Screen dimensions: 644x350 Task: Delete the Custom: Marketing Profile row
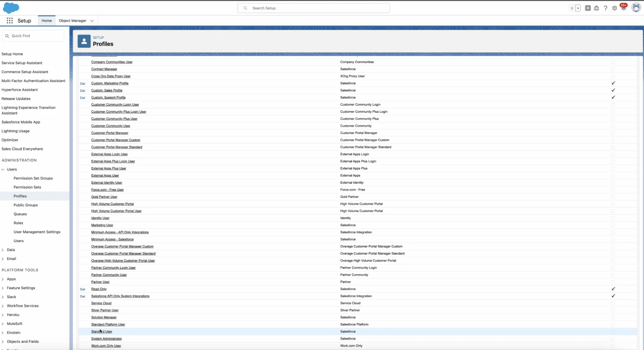click(x=83, y=83)
